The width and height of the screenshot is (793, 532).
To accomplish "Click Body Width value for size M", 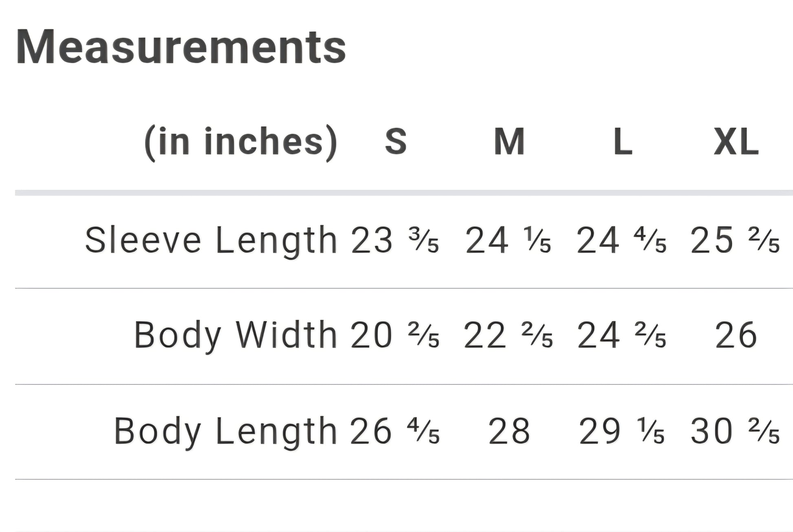I will tap(508, 335).
